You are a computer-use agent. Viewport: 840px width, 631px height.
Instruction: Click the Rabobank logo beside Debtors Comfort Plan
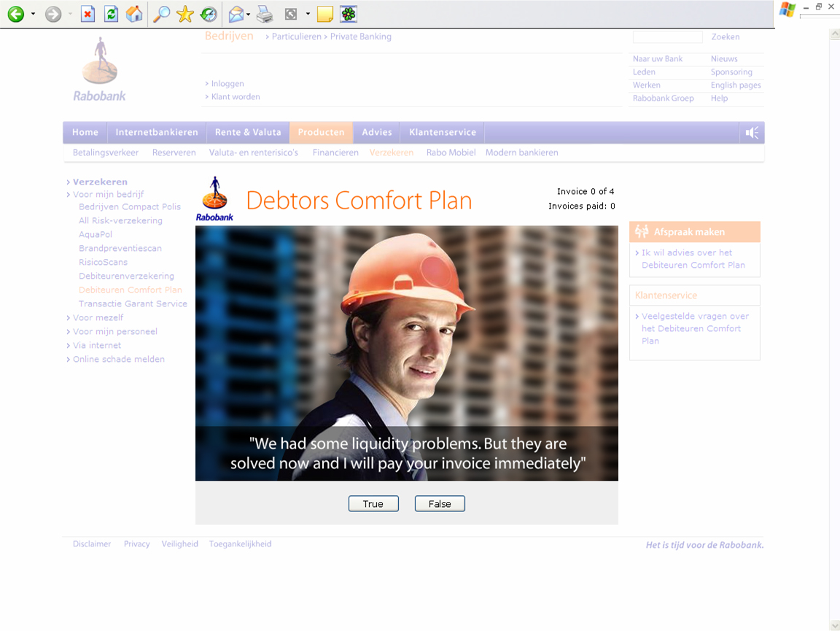click(215, 199)
